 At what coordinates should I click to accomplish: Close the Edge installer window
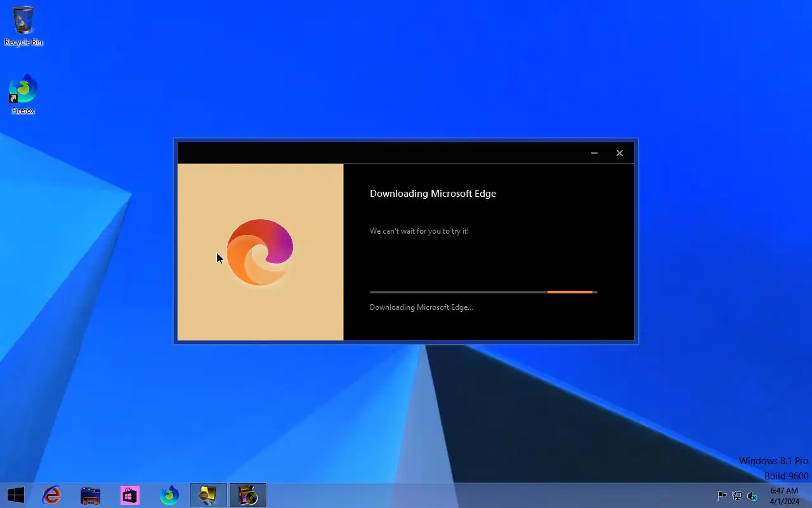620,153
